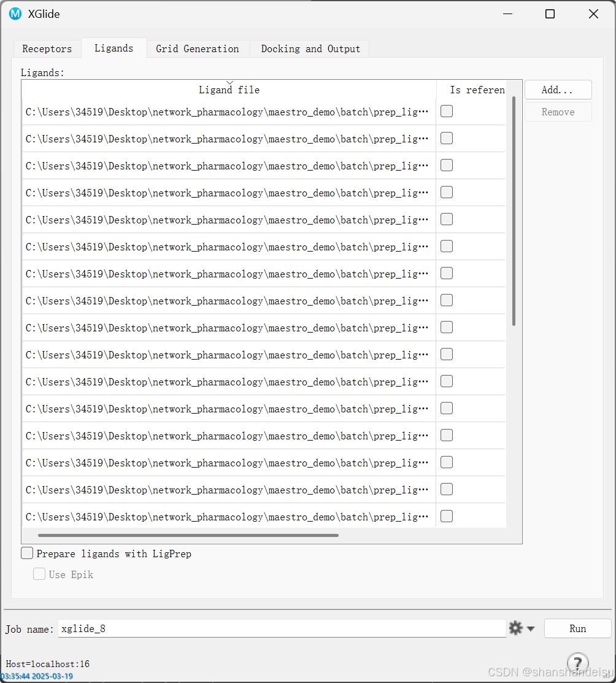Select the last visible ligand file path row
Viewport: 616px width, 683px height.
(229, 517)
